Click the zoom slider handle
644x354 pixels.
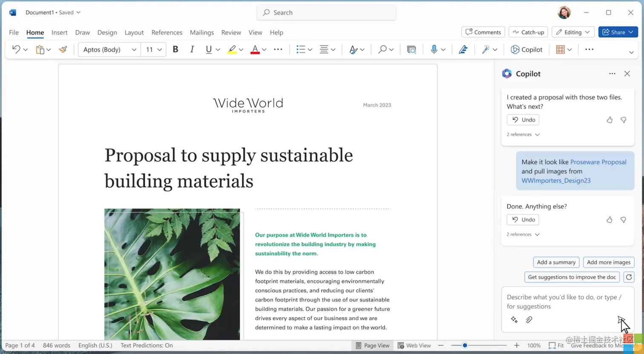point(465,345)
